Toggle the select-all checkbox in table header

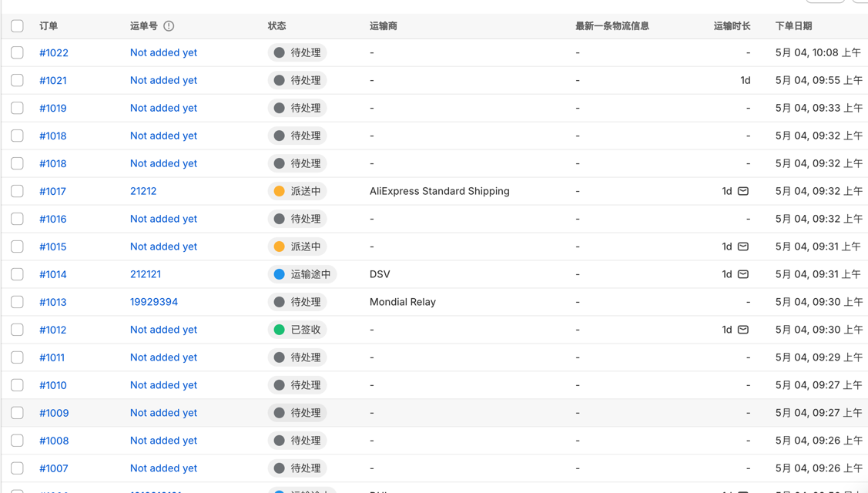17,26
